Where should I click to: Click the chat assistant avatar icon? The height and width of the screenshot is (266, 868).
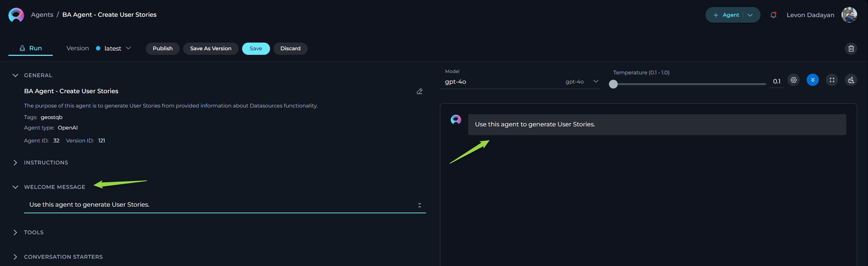[456, 120]
